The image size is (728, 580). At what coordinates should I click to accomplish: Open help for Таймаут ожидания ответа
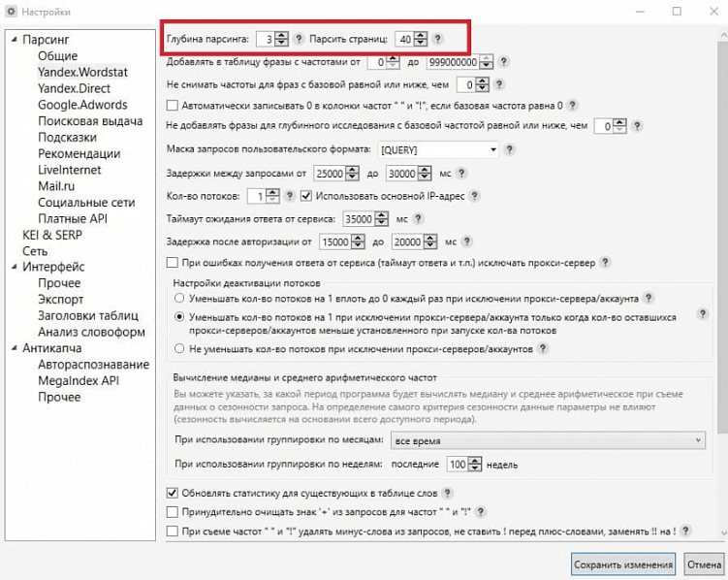418,219
